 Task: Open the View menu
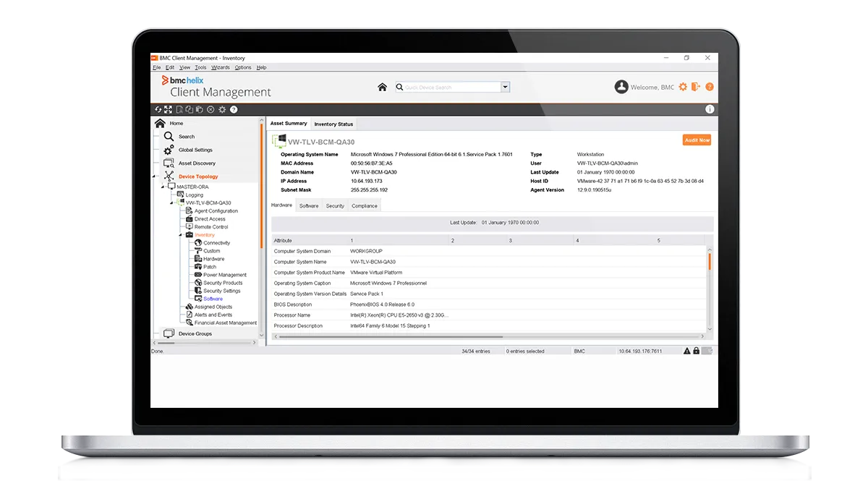click(x=185, y=67)
